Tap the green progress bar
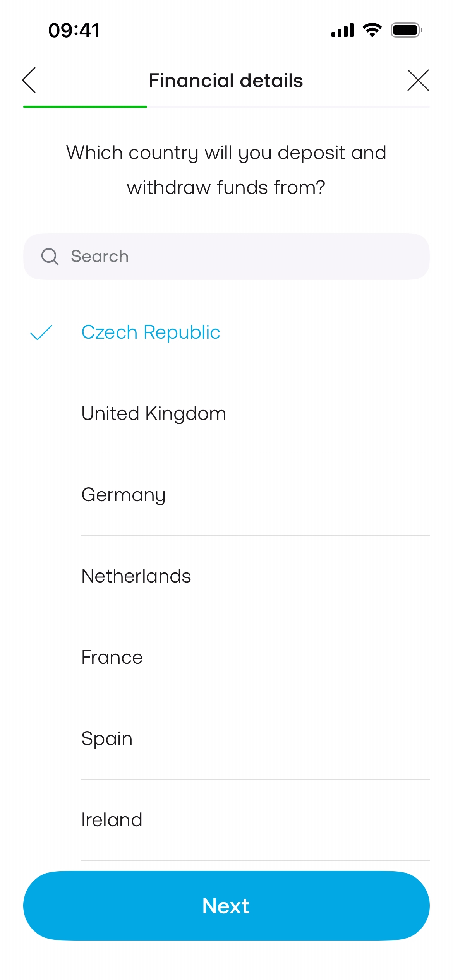 click(85, 106)
